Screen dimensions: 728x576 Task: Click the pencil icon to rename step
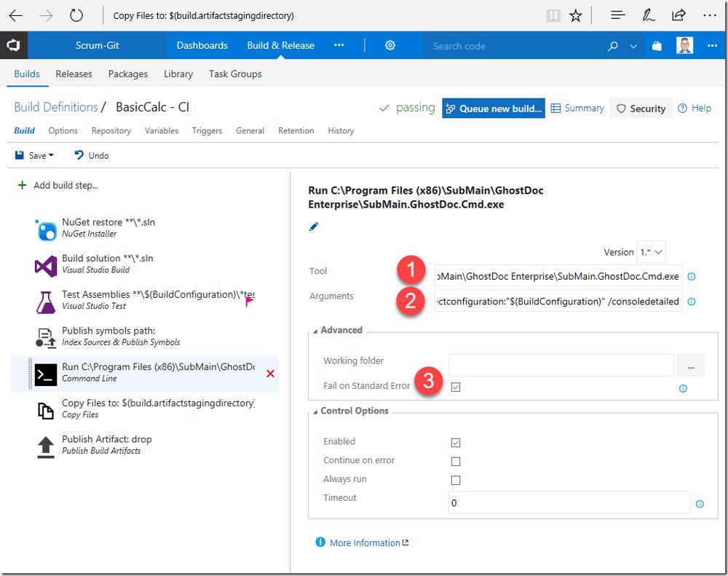coord(314,226)
